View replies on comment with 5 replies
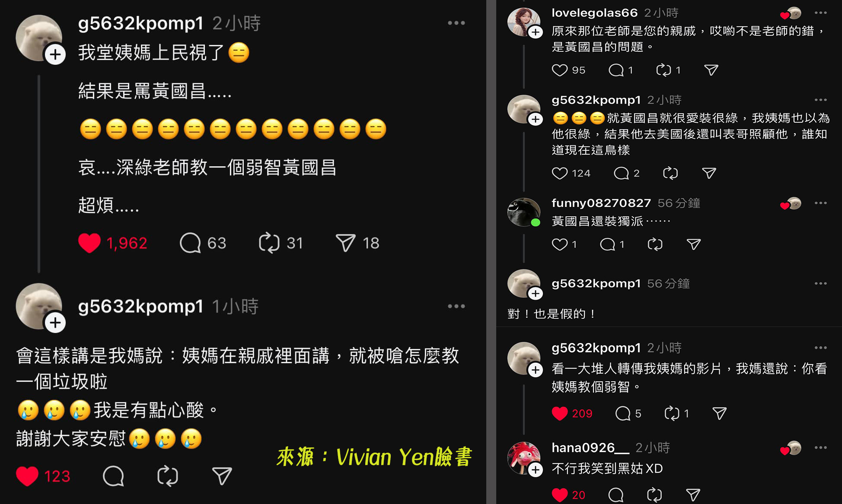The image size is (842, 504). point(623,413)
